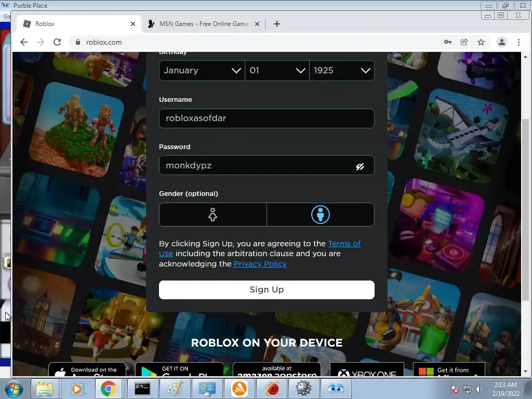The image size is (532, 399).
Task: Click the Password input field
Action: (x=267, y=165)
